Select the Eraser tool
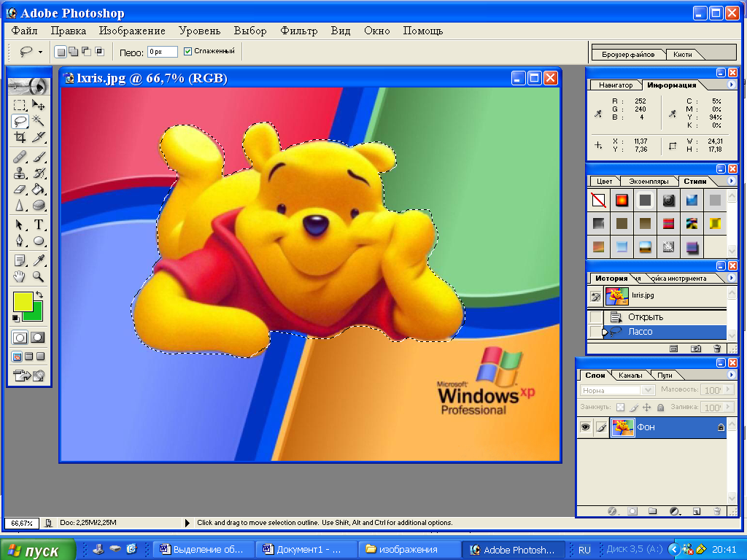 point(20,189)
